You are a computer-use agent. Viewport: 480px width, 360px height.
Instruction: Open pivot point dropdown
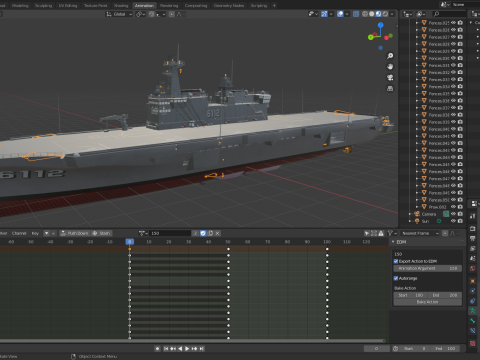tap(141, 14)
